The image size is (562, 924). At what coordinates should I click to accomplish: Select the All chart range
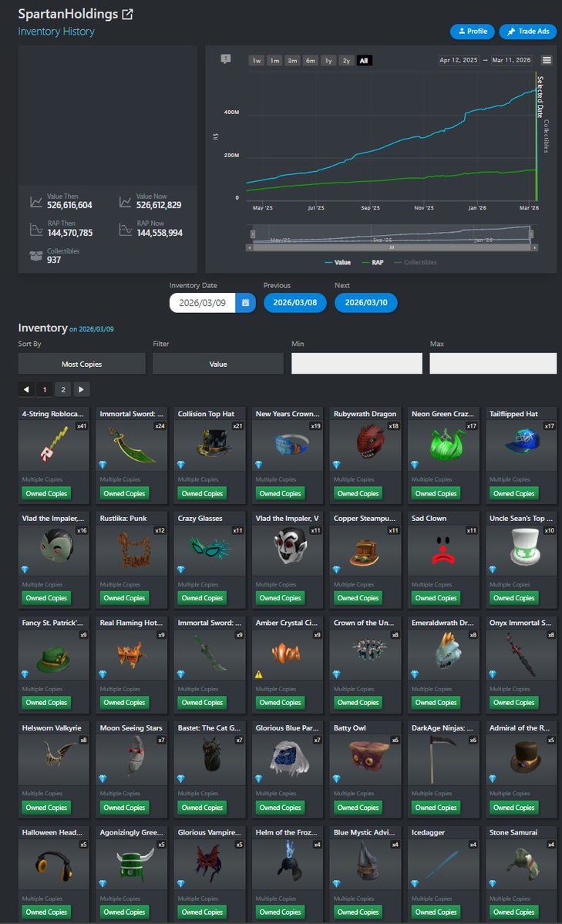point(364,61)
